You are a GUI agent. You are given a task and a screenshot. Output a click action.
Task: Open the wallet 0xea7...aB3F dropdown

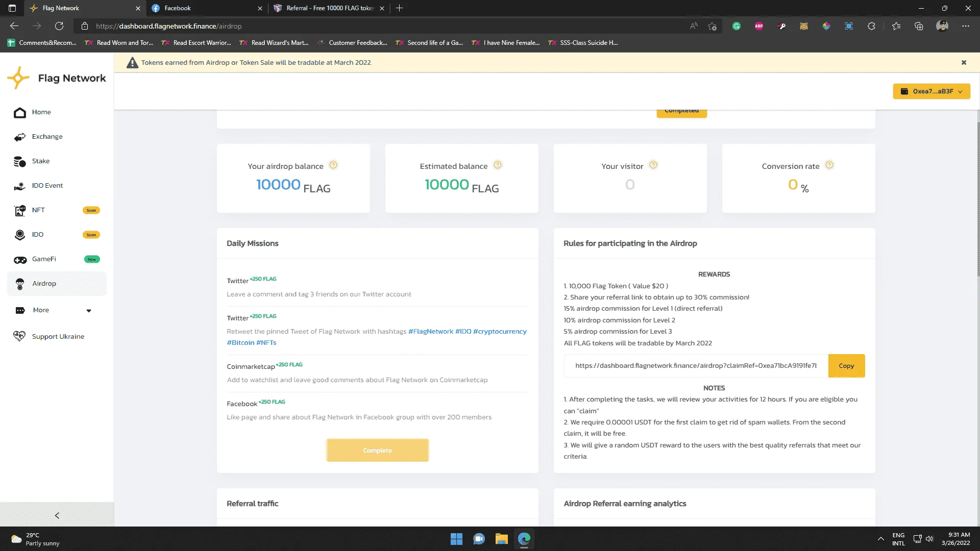coord(932,91)
